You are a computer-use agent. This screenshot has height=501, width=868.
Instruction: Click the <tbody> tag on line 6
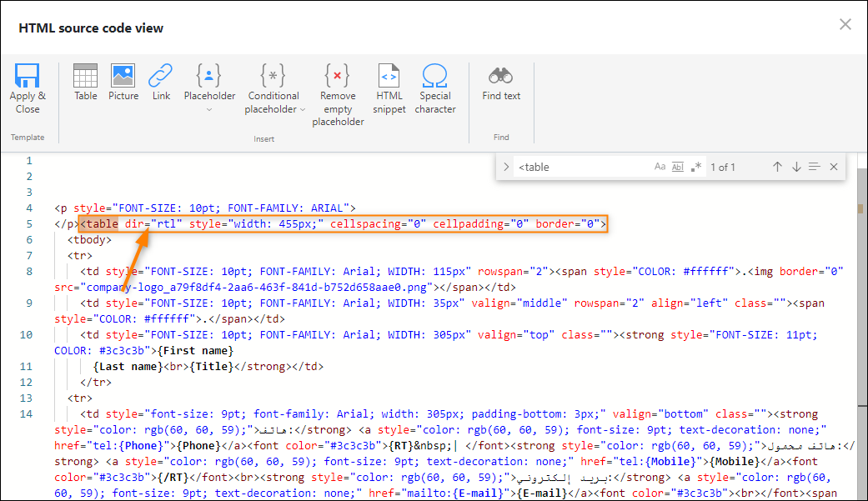pyautogui.click(x=90, y=240)
